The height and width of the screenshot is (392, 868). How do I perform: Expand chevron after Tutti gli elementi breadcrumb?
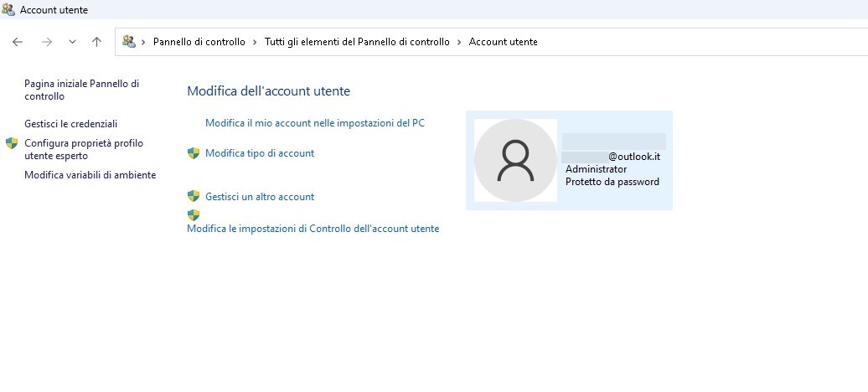(459, 42)
